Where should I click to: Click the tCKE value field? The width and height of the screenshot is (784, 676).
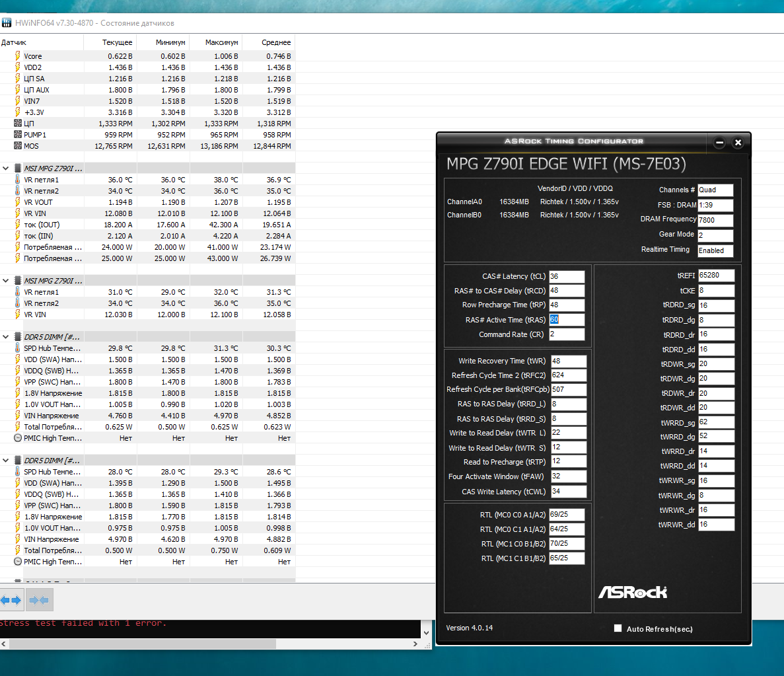coord(716,291)
